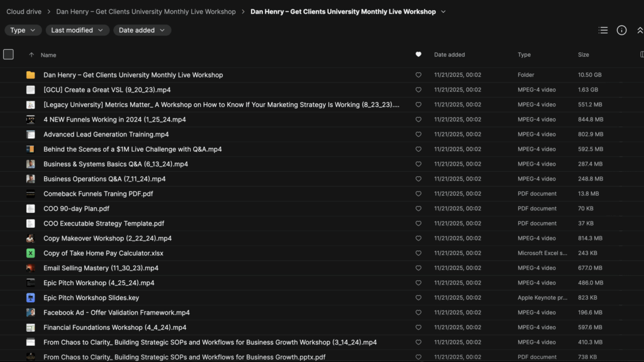Open the info panel icon
The image size is (644, 362).
(621, 30)
